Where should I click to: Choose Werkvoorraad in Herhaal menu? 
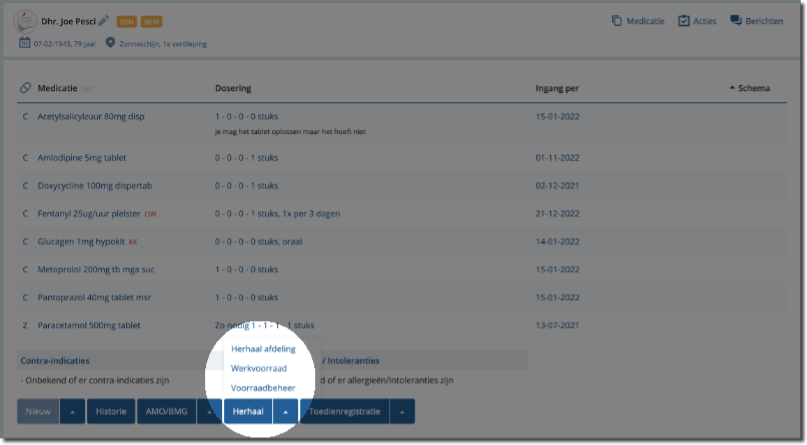(x=259, y=368)
